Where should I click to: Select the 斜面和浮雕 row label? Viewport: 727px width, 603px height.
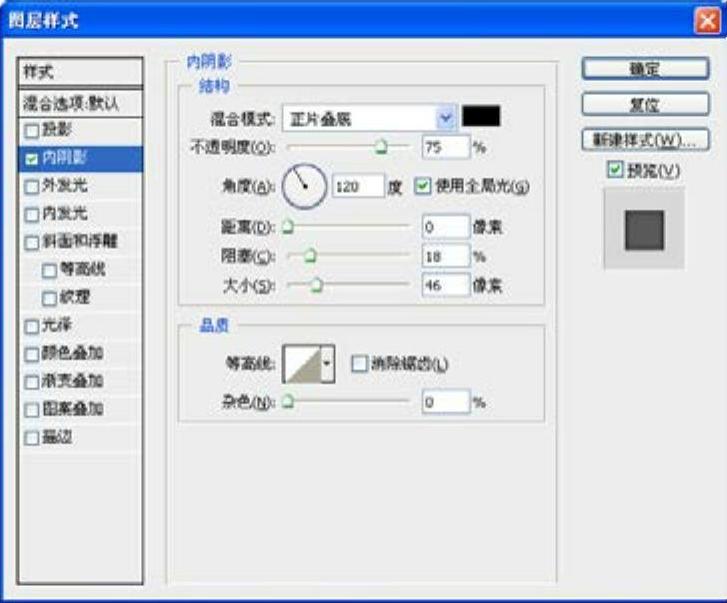(x=80, y=241)
